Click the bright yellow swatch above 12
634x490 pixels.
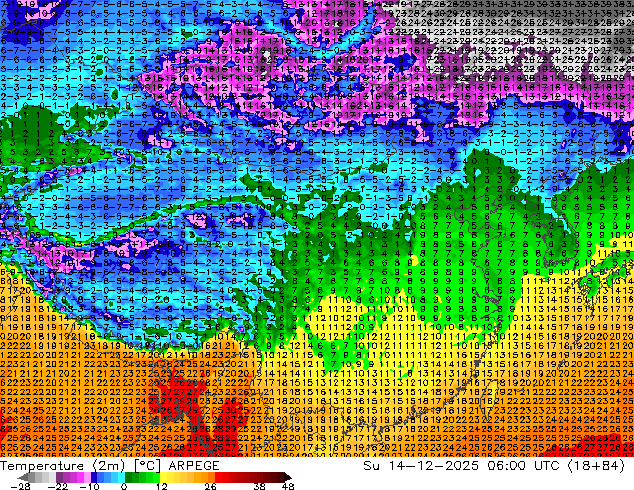pyautogui.click(x=163, y=477)
